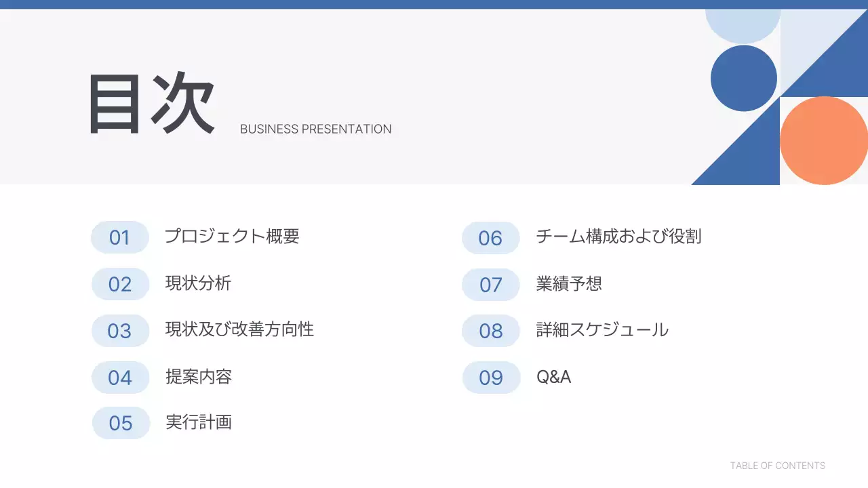This screenshot has height=488, width=868.
Task: Click the 03 number badge
Action: click(120, 331)
